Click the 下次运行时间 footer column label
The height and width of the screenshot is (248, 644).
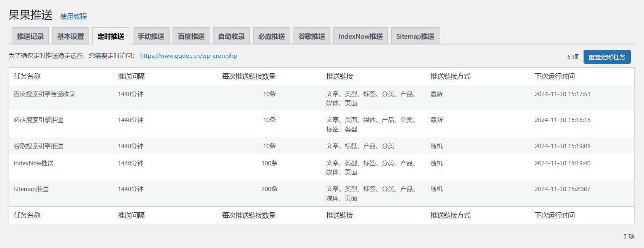pos(555,215)
